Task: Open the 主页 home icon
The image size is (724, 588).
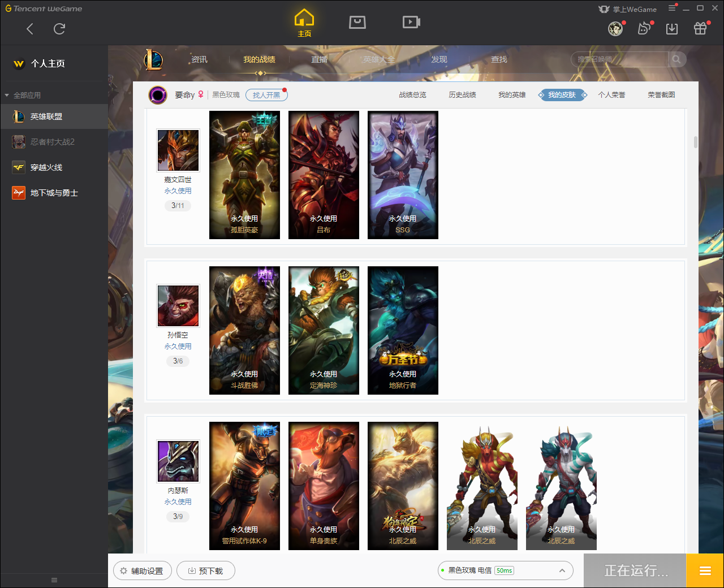Action: (x=304, y=23)
